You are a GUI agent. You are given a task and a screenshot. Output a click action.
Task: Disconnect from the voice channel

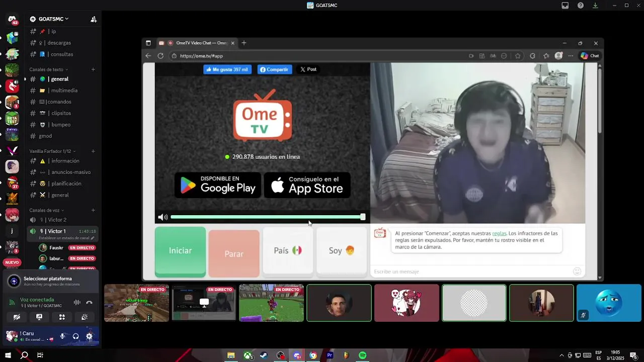pyautogui.click(x=89, y=302)
